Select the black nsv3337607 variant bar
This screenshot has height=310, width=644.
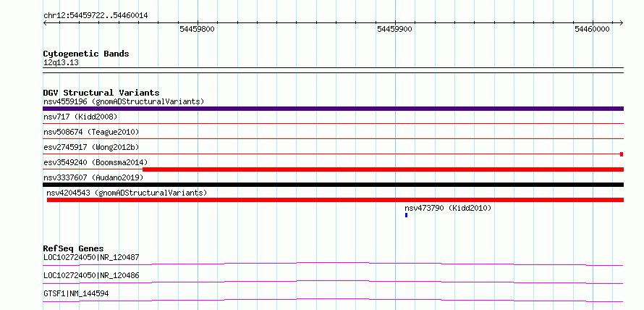click(x=333, y=185)
